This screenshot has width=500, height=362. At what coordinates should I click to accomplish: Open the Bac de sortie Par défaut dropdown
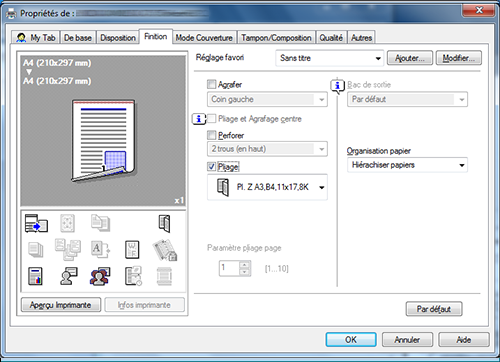click(407, 99)
